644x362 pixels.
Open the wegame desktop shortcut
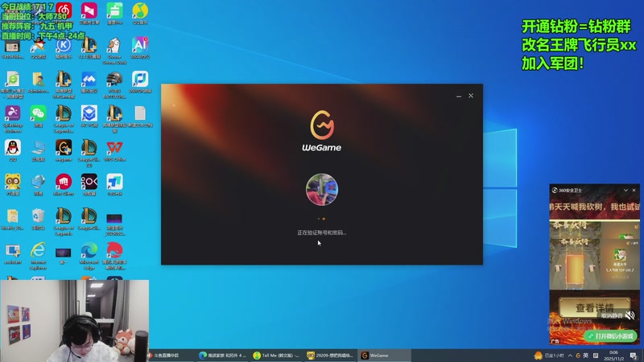64,148
